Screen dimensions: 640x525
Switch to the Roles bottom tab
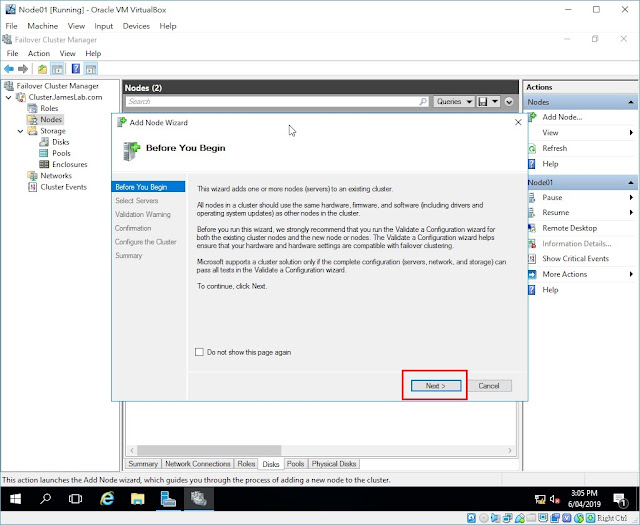pyautogui.click(x=246, y=464)
